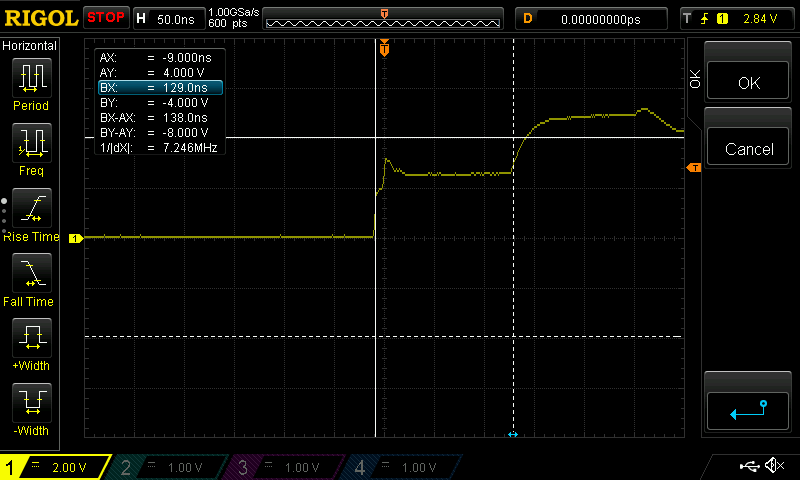
Task: Click the STOP run status indicator
Action: coord(106,18)
